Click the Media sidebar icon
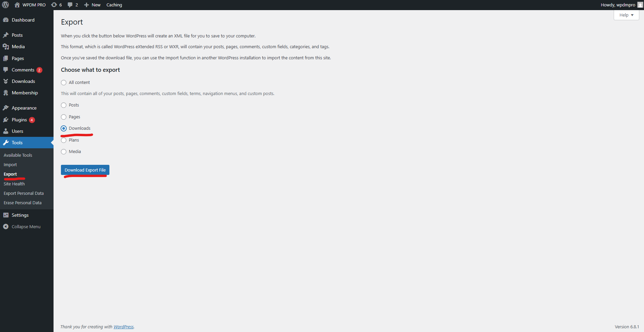The width and height of the screenshot is (644, 332). point(6,47)
